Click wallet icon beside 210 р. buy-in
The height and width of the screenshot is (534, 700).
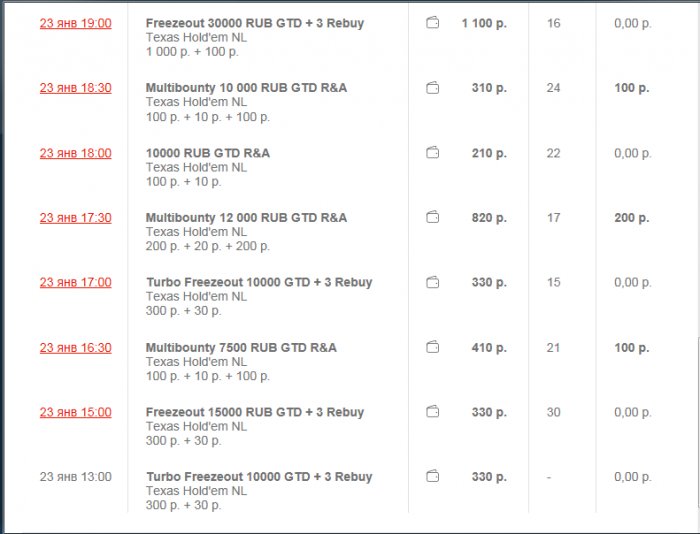[x=433, y=153]
